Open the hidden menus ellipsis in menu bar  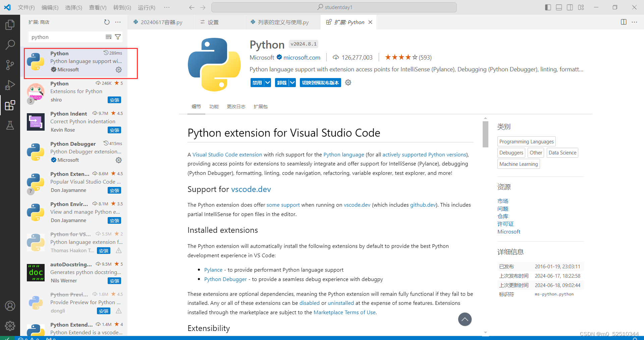point(167,7)
